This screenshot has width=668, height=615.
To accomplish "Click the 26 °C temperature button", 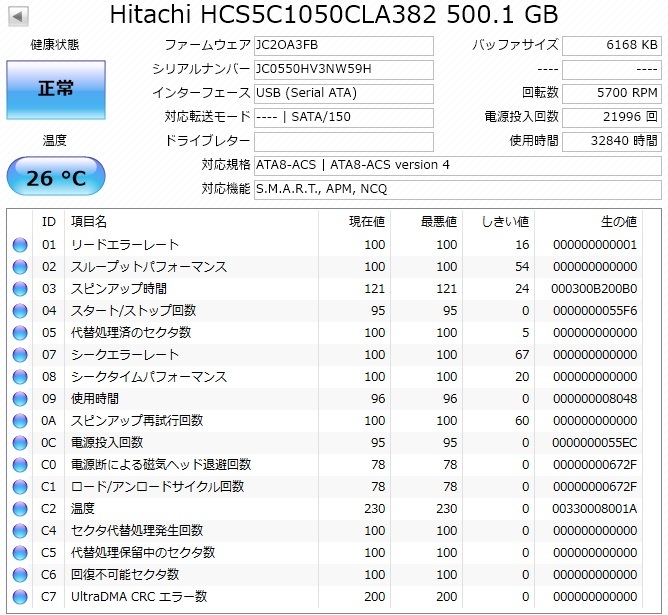I will (x=56, y=176).
